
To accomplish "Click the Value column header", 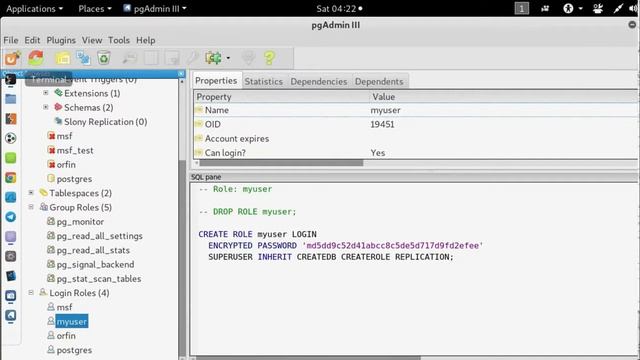I will [504, 97].
